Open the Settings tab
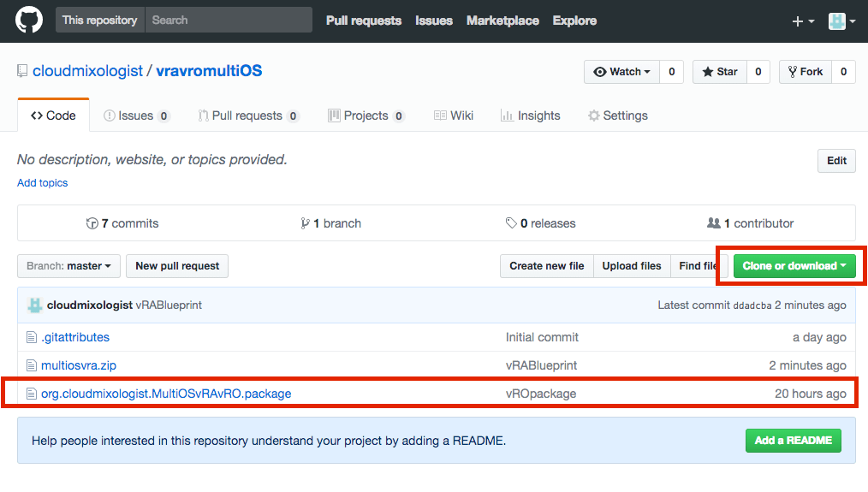The height and width of the screenshot is (492, 868). (x=618, y=116)
